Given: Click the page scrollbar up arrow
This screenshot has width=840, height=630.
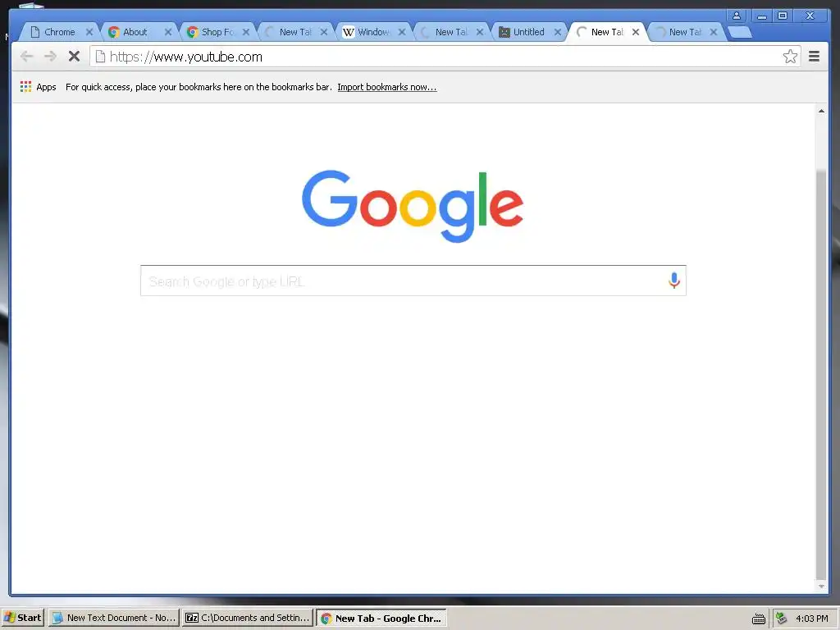Looking at the screenshot, I should pyautogui.click(x=820, y=111).
